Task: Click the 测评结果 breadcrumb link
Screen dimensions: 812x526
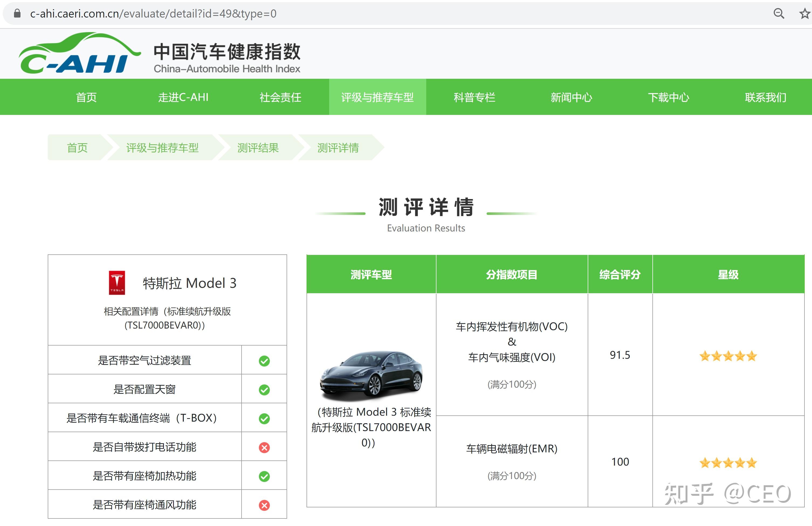Action: tap(258, 148)
